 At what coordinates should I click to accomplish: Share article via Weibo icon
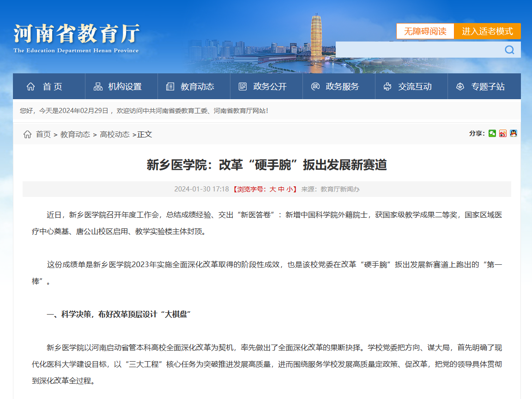pyautogui.click(x=503, y=133)
